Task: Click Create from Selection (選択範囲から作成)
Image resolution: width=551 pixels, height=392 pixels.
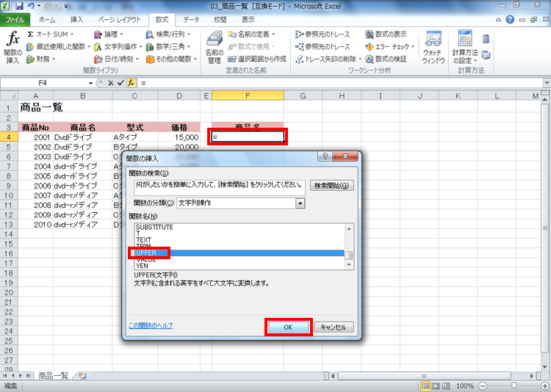Action: coord(257,59)
